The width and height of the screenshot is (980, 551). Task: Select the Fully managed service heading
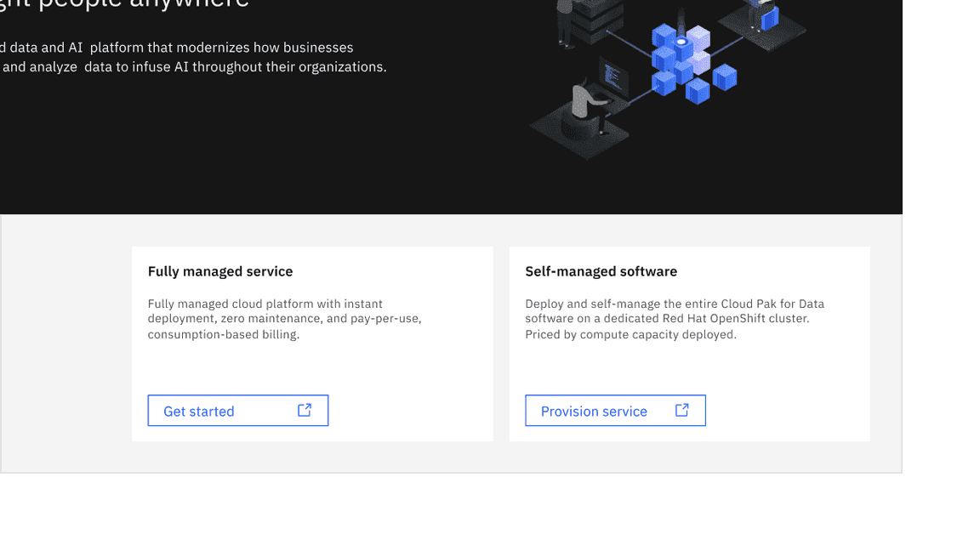coord(220,271)
